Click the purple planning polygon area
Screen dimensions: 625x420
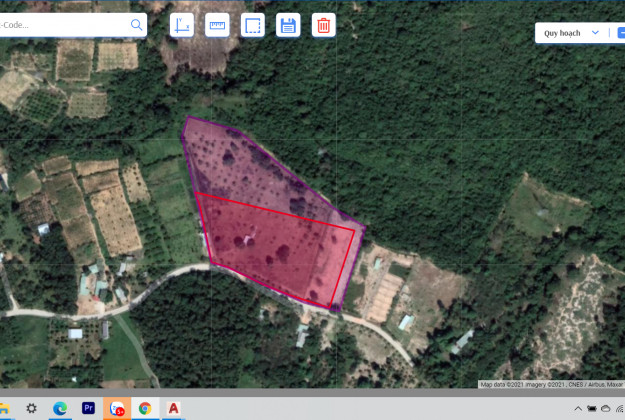240,160
